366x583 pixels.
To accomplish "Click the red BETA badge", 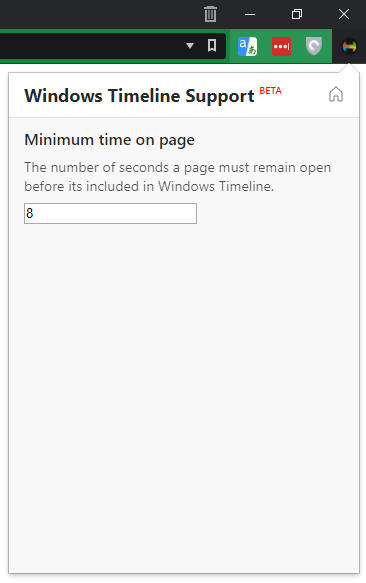I will point(270,91).
